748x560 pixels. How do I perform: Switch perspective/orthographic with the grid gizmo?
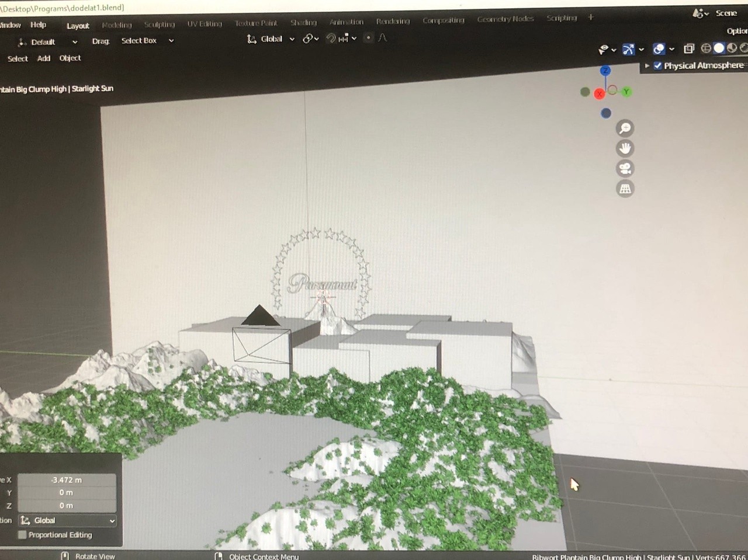point(625,189)
